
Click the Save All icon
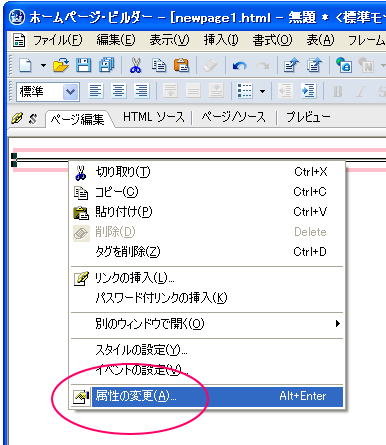(x=107, y=65)
